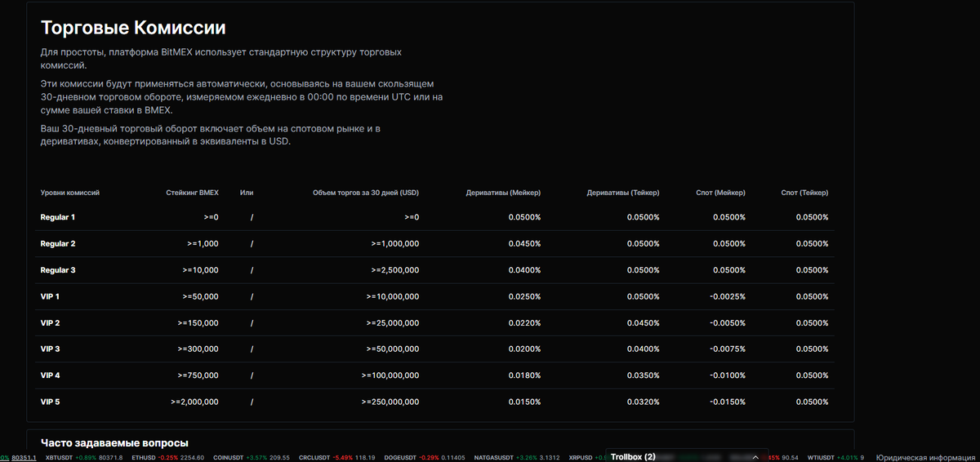Click the >=10,000,000 volume value
The image size is (980, 462).
393,296
